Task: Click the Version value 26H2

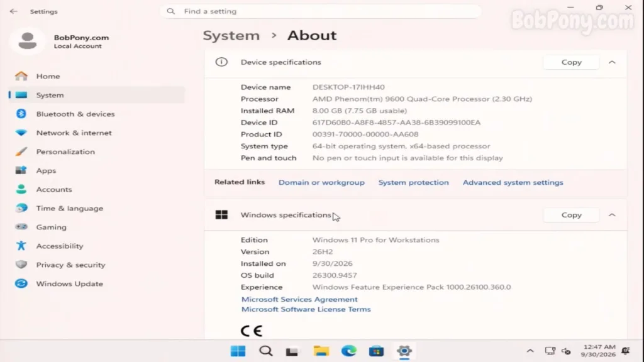Action: [323, 251]
